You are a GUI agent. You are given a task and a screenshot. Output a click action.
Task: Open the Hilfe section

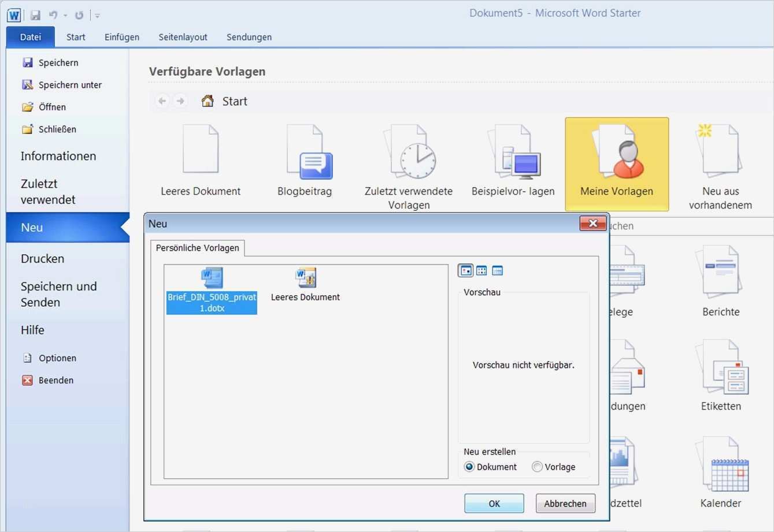[32, 330]
